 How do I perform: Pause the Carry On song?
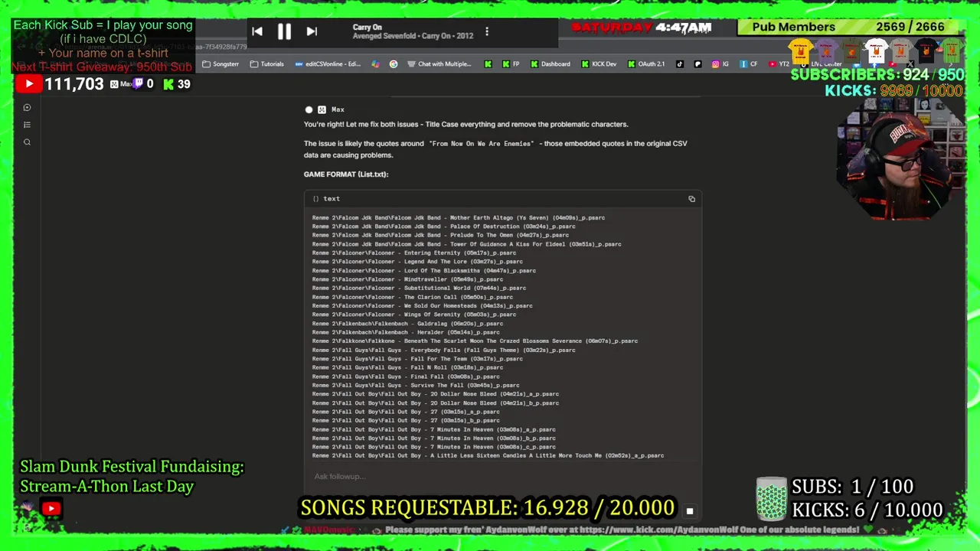point(284,31)
